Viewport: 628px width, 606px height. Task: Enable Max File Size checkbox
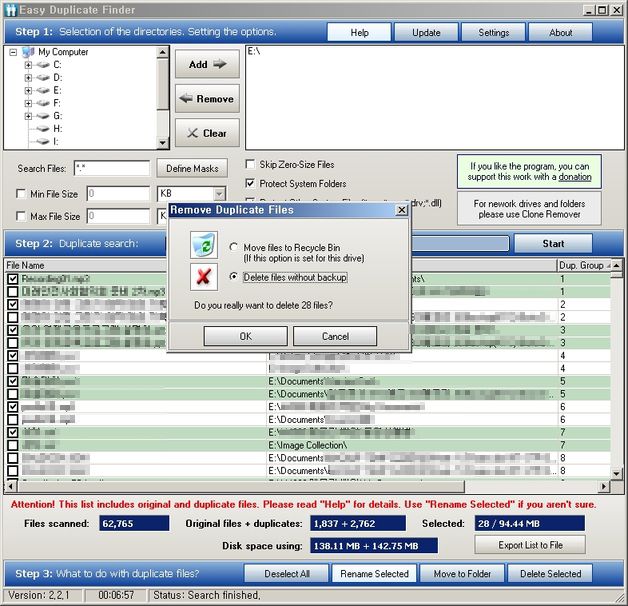pyautogui.click(x=20, y=216)
